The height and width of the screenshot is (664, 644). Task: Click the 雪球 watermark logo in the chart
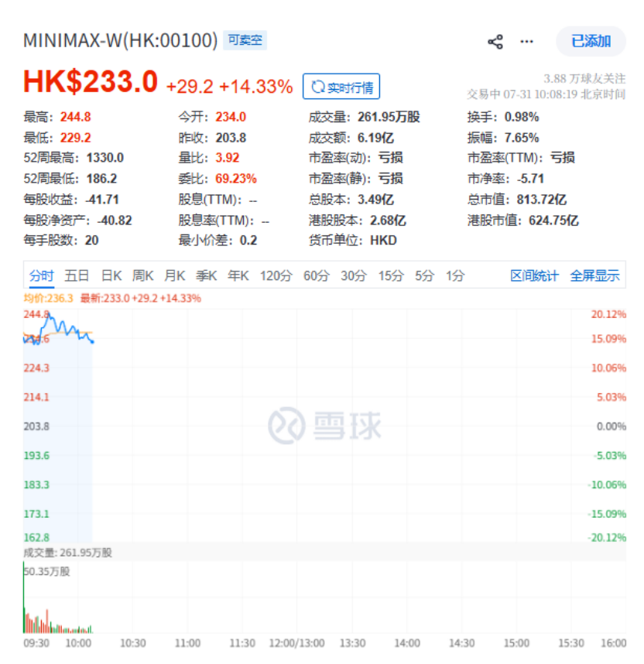(x=287, y=425)
